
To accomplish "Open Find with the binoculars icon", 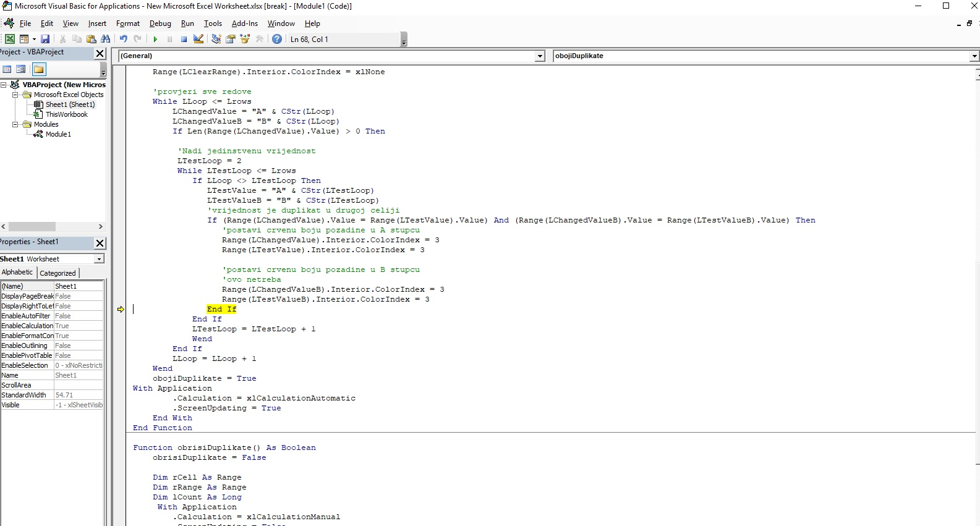I will [x=106, y=39].
